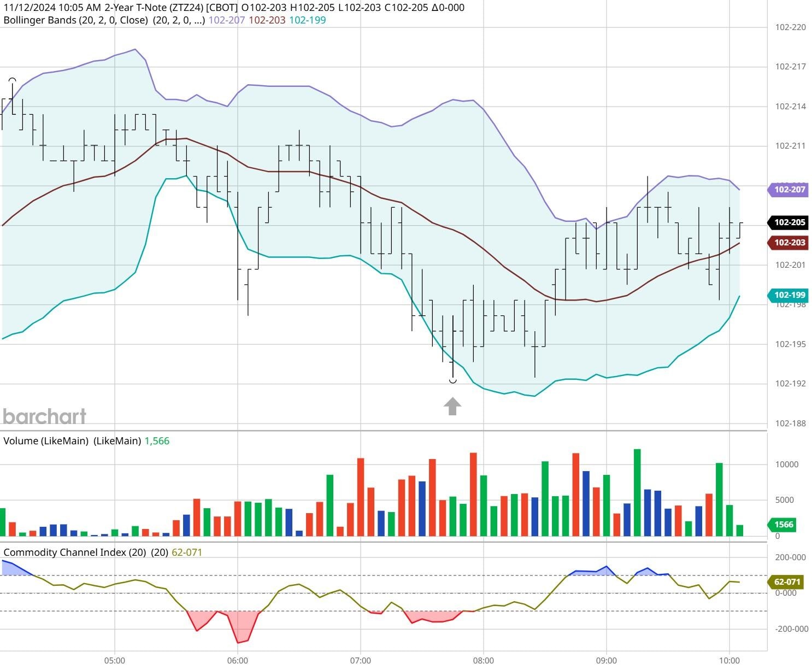Expand the Volume (LikeMain) study options
812x670 pixels.
pyautogui.click(x=119, y=440)
